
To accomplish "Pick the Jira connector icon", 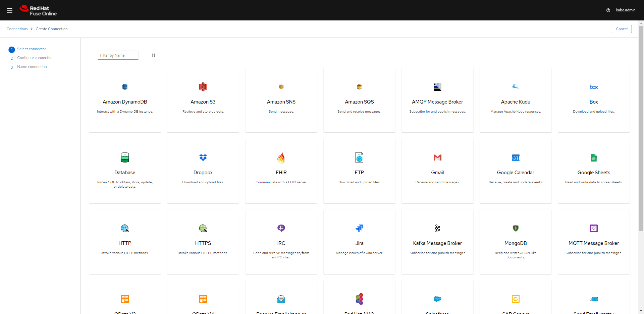I will click(x=359, y=228).
